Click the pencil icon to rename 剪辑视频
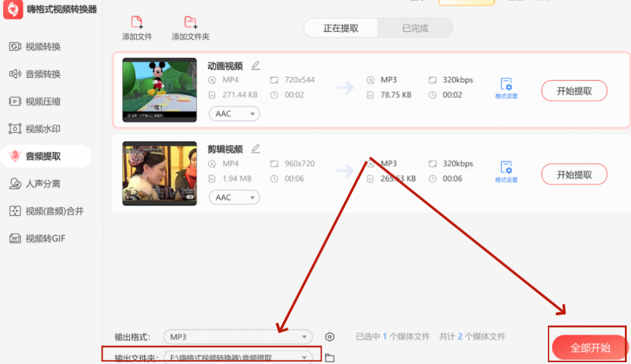 (x=254, y=148)
